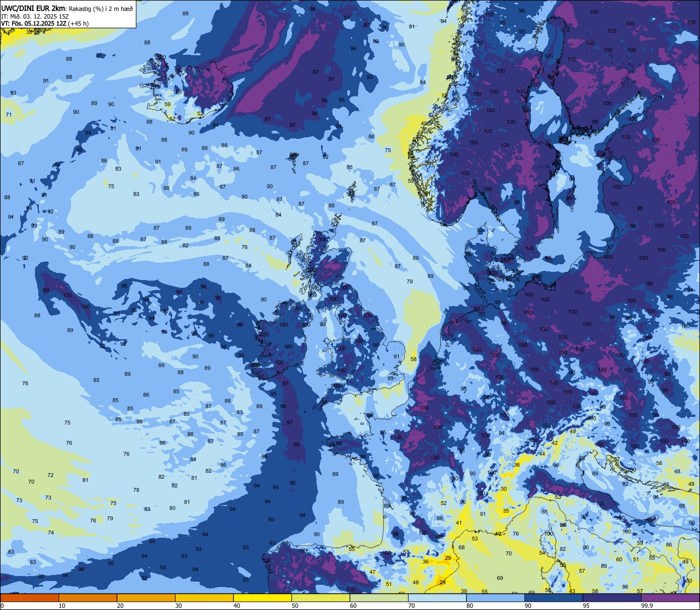The width and height of the screenshot is (700, 610).
Task: Click the map value "74"
Action: 51,532
